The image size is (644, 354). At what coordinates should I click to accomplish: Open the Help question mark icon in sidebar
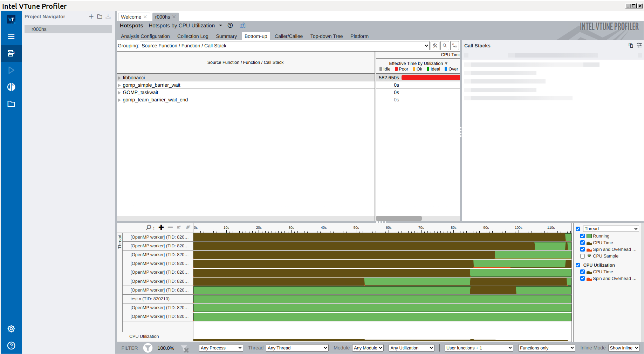point(11,346)
